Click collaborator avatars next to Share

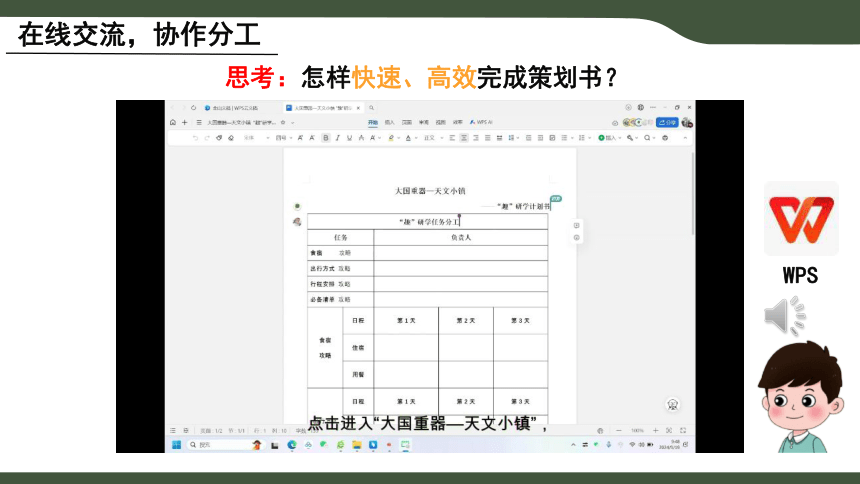pos(637,122)
